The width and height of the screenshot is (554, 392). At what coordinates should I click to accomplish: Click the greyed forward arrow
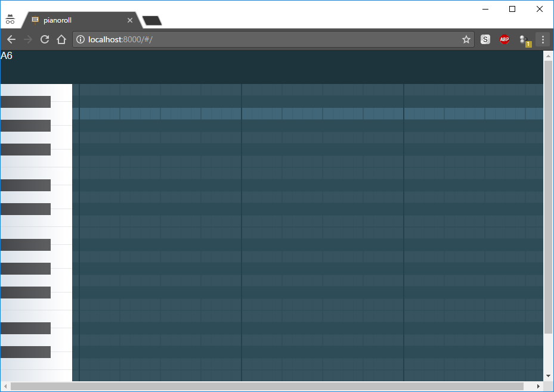pos(28,39)
